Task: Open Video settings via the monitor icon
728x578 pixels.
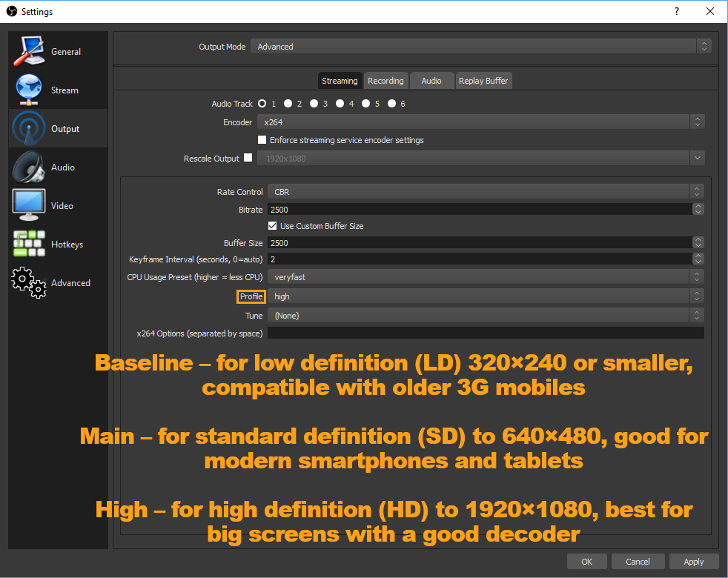Action: click(x=29, y=205)
